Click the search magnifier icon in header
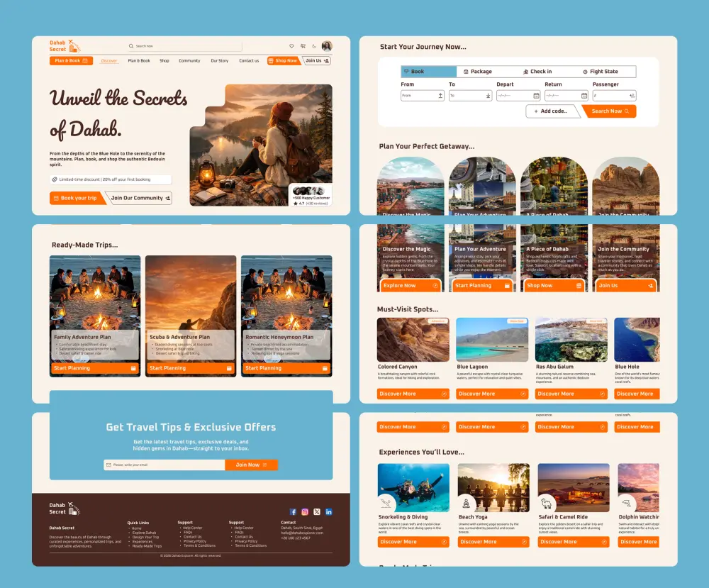This screenshot has height=588, width=709. [x=131, y=46]
